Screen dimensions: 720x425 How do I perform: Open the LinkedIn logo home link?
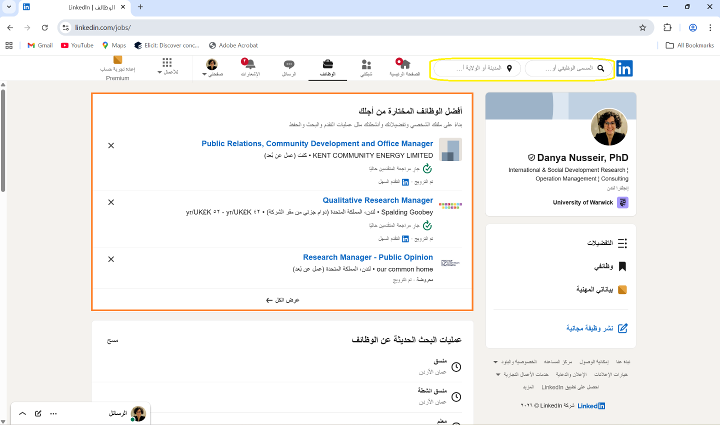tap(624, 69)
